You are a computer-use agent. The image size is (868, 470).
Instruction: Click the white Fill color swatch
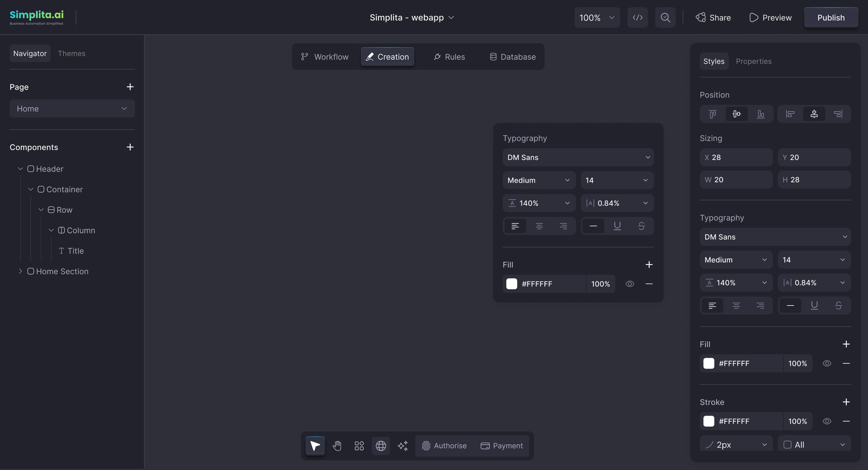point(709,363)
